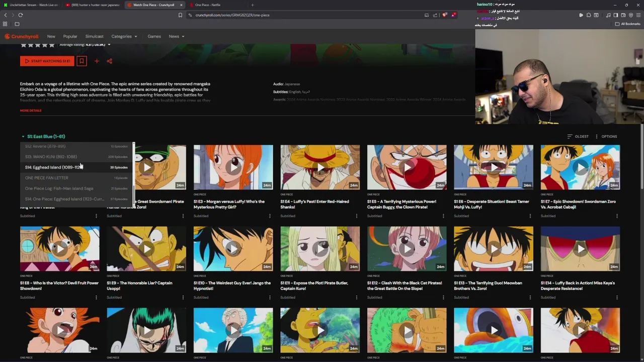Screen dimensions: 644x362
Task: Open the browser hamburger menu
Action: tap(638, 15)
